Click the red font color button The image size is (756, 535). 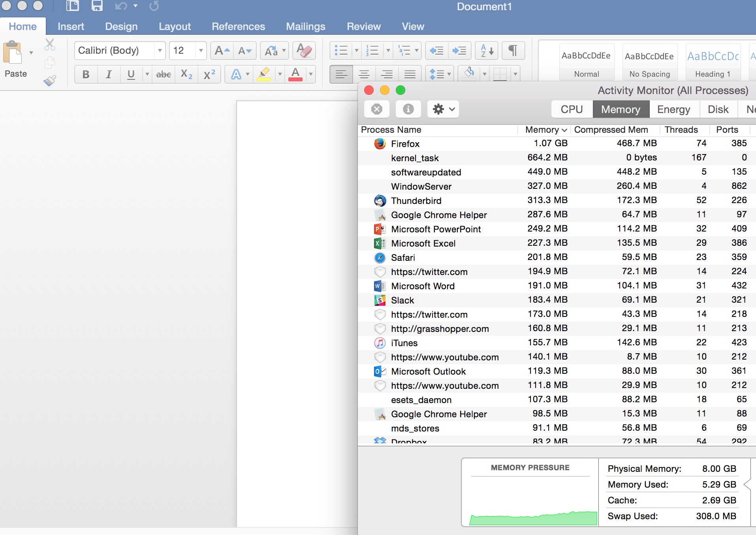295,74
